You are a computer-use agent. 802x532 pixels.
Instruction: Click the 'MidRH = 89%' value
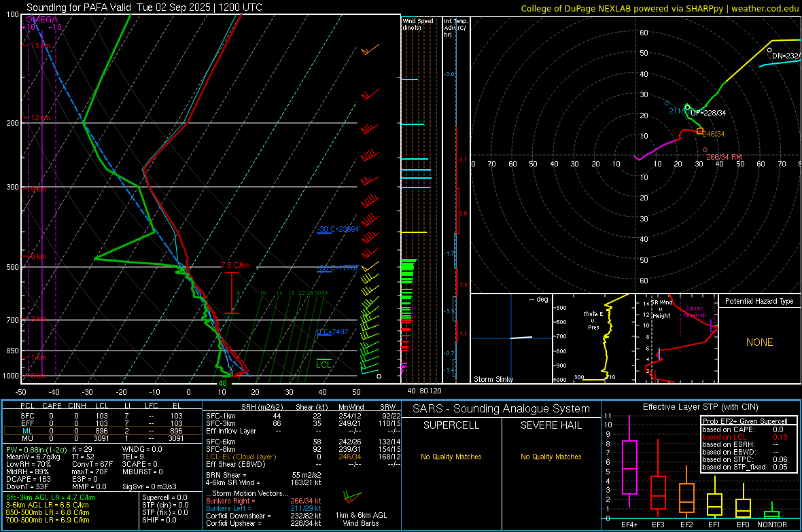[x=27, y=472]
